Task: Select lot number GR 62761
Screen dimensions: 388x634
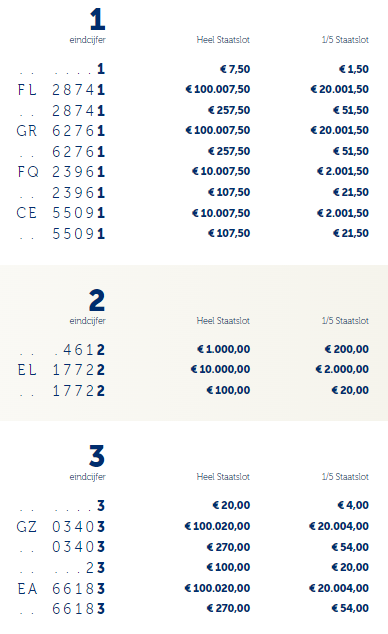Action: click(61, 131)
